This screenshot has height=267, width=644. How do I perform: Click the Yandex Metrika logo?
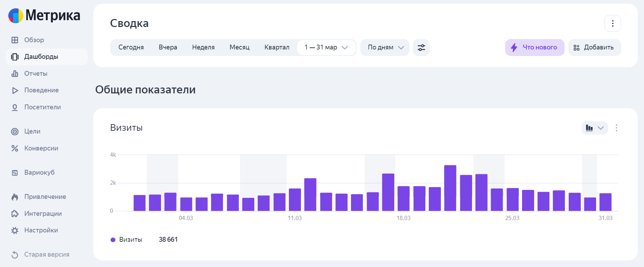pyautogui.click(x=44, y=16)
